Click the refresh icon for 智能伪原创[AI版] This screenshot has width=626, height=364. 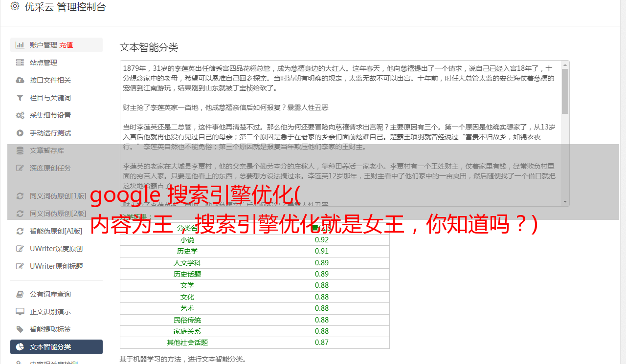20,231
